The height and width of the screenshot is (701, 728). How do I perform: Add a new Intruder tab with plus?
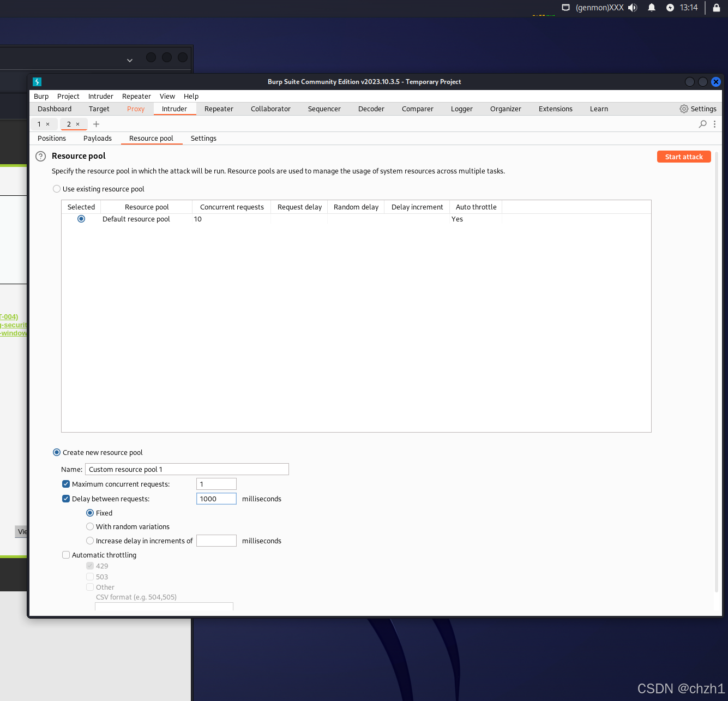tap(97, 124)
